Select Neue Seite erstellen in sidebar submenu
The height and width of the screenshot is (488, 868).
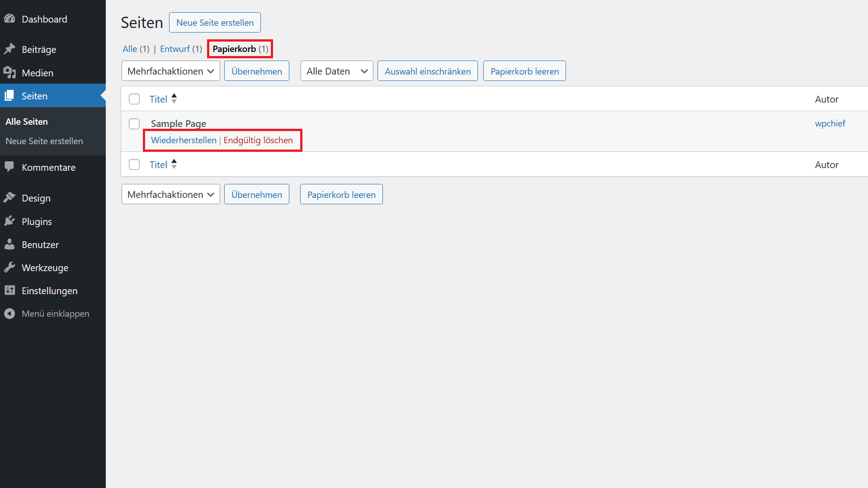(x=44, y=141)
